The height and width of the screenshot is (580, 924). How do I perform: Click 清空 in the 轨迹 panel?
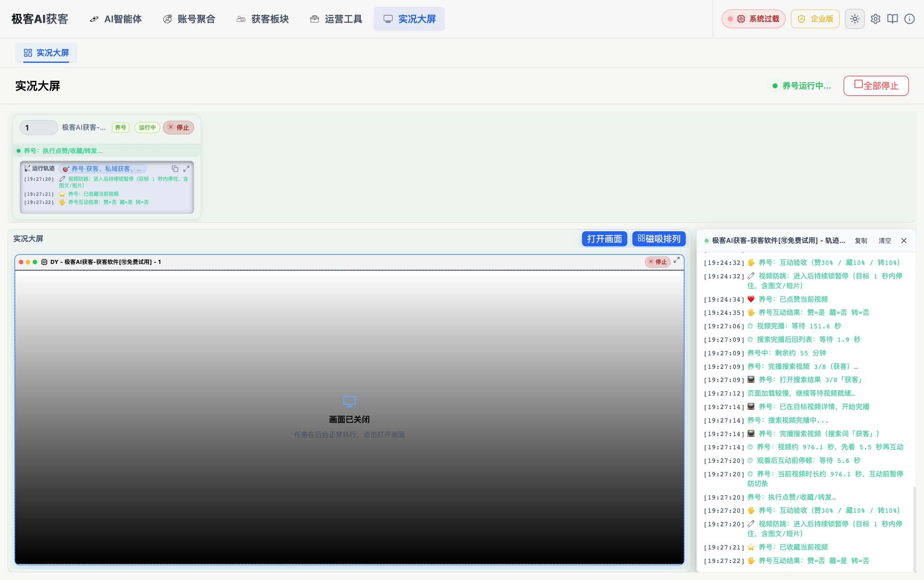coord(885,241)
